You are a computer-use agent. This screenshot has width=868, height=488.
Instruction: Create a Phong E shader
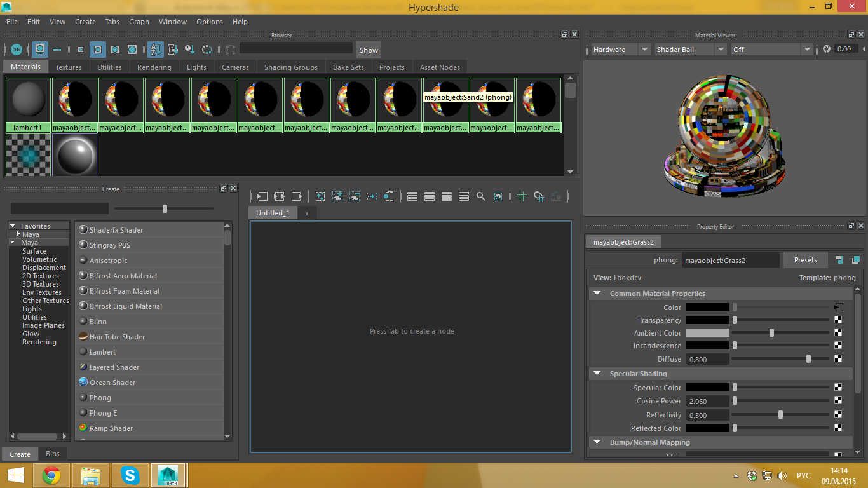(149, 413)
